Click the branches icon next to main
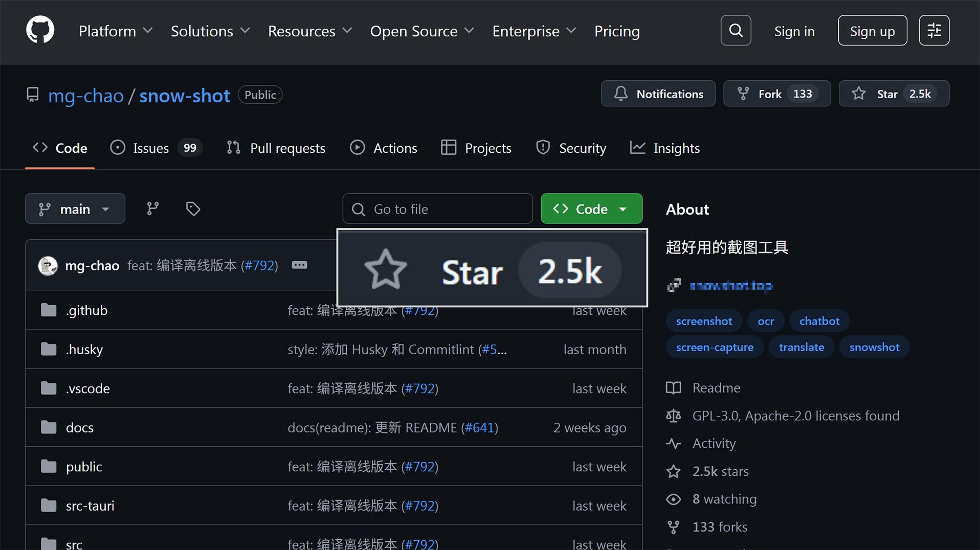 click(152, 209)
